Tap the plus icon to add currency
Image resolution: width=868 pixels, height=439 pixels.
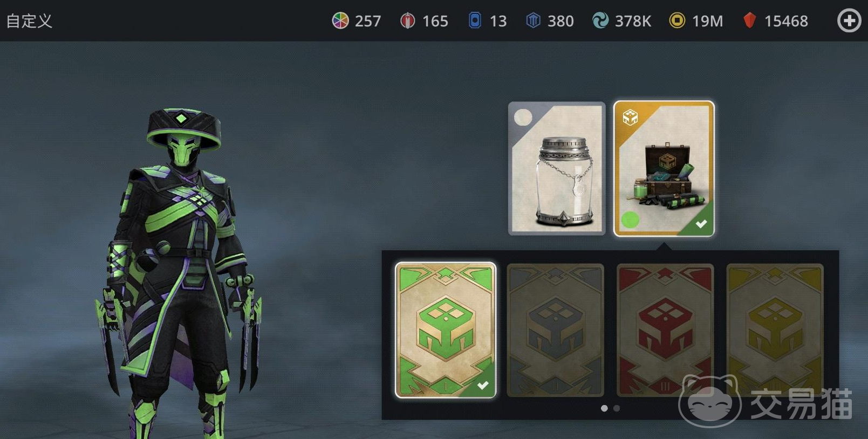coord(849,21)
